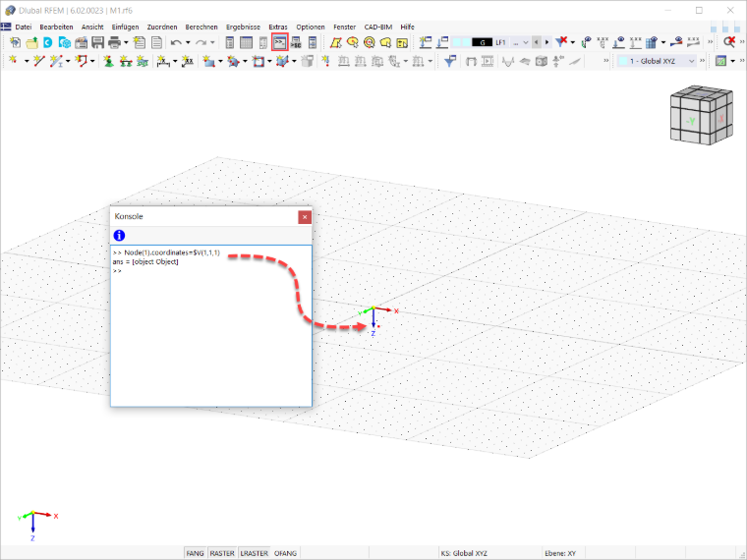Click the undo arrow icon
This screenshot has width=747, height=560.
pos(176,43)
